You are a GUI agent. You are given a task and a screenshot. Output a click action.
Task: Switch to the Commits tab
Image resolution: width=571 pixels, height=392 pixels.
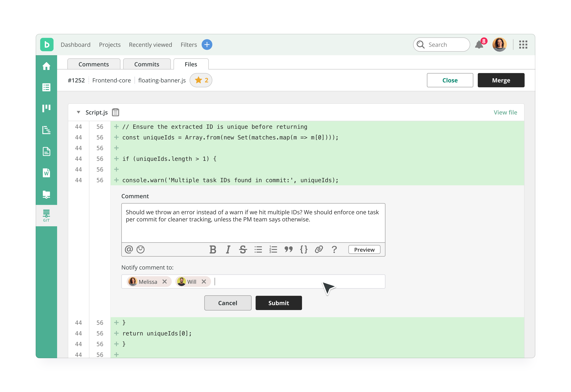point(147,64)
